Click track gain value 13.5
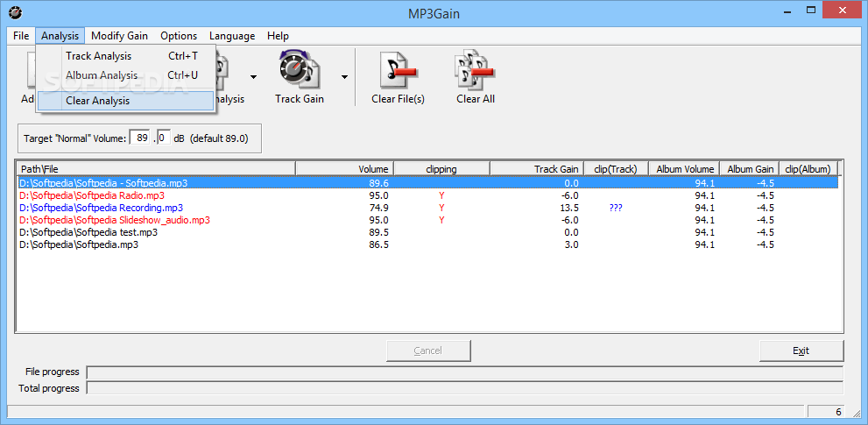The image size is (868, 425). (x=568, y=208)
